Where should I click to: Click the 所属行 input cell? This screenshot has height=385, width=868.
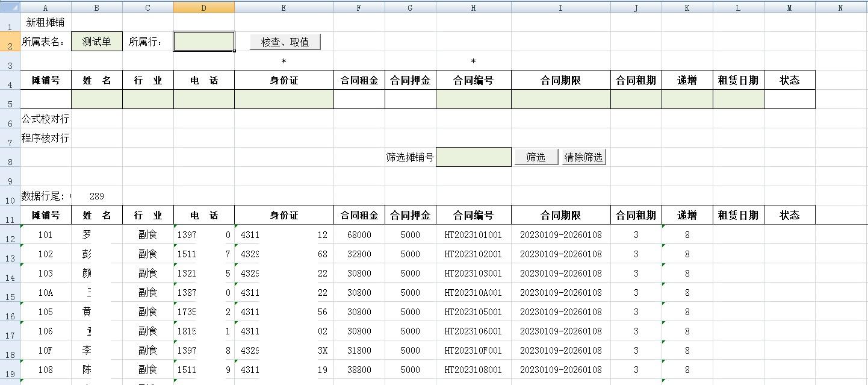(x=203, y=42)
